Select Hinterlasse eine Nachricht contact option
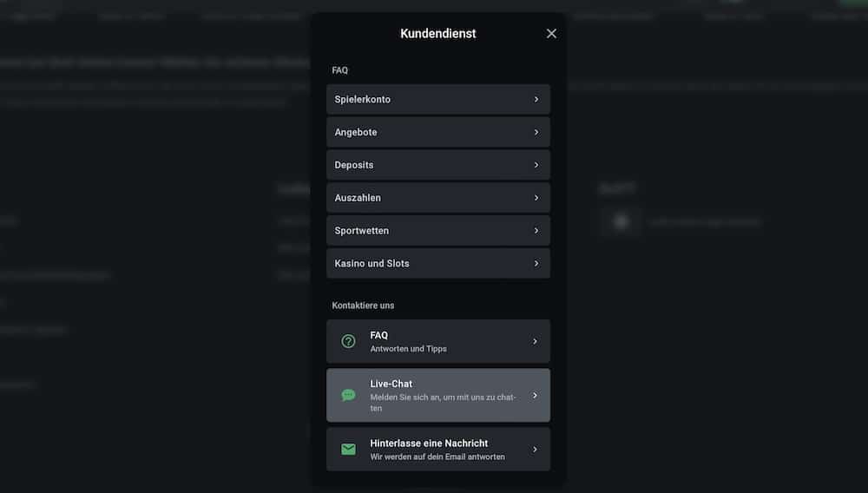The image size is (868, 493). pyautogui.click(x=437, y=450)
